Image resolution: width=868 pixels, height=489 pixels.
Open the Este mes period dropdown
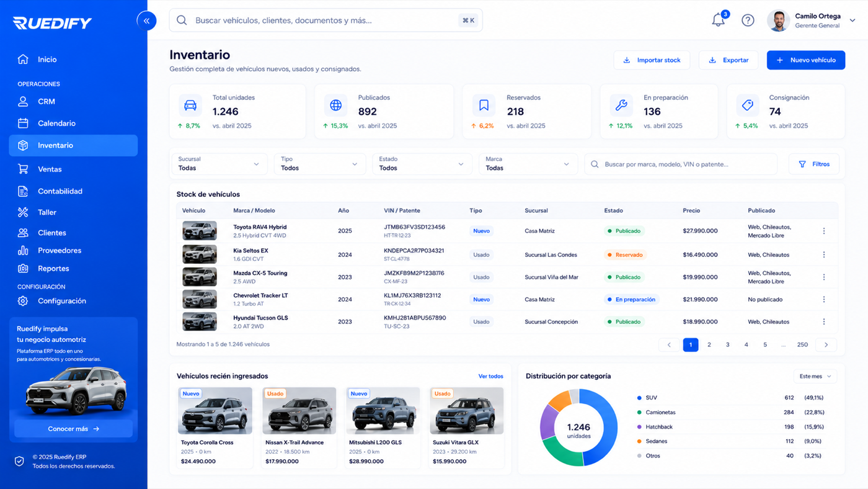pos(815,376)
